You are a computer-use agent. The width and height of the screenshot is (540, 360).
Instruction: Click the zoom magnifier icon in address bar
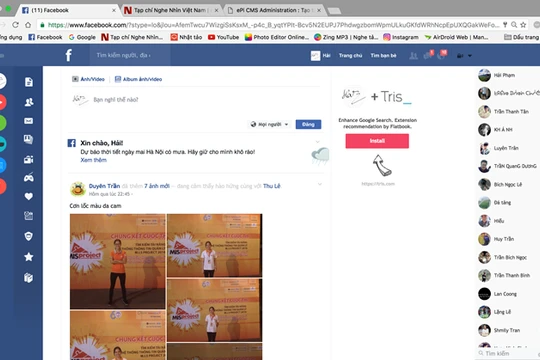[x=514, y=25]
